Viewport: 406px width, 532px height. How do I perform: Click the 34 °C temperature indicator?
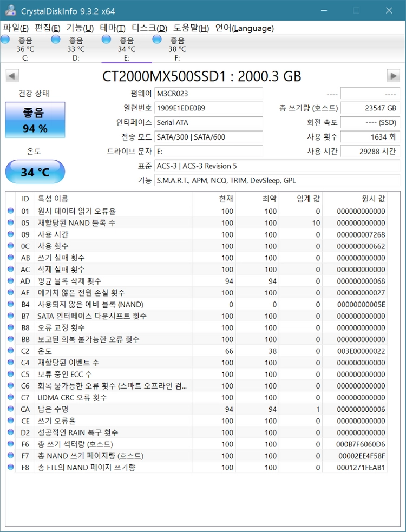tap(35, 172)
